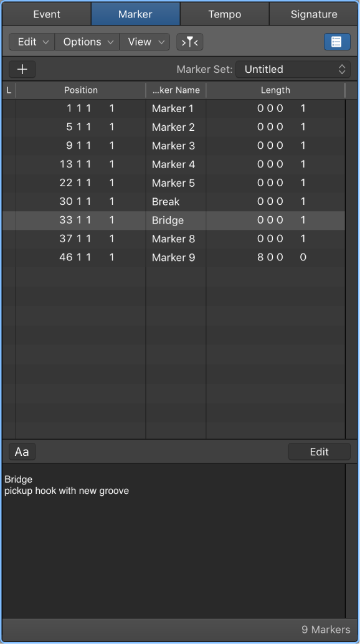
Task: Open the Marker Set popup showing Untitled
Action: [x=293, y=69]
